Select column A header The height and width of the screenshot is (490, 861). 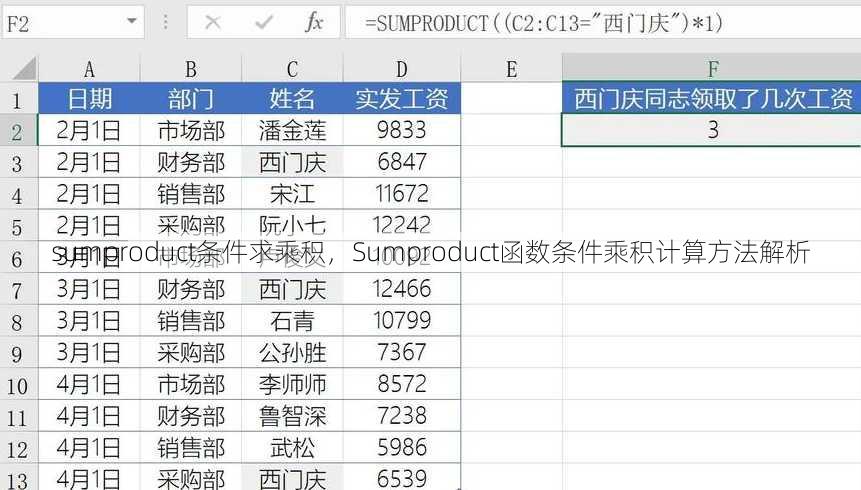[x=89, y=69]
